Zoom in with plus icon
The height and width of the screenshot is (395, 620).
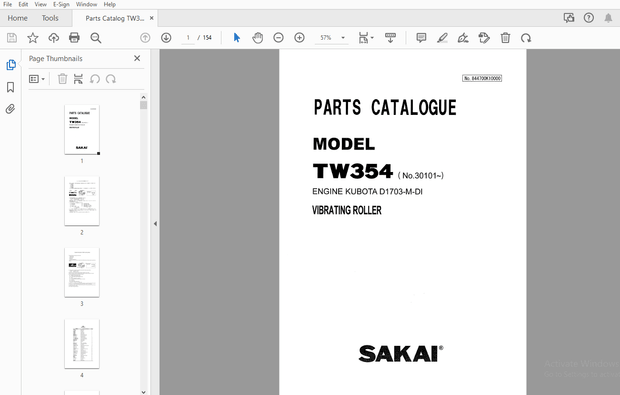click(299, 38)
